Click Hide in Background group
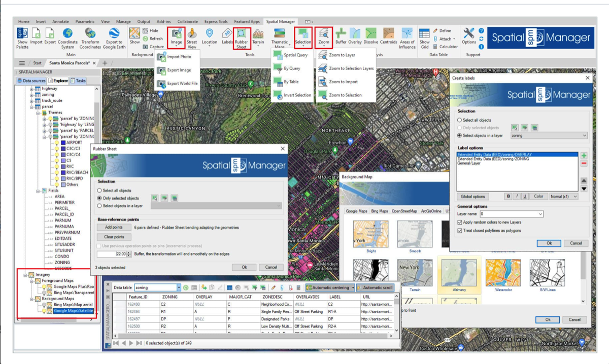 [x=151, y=31]
